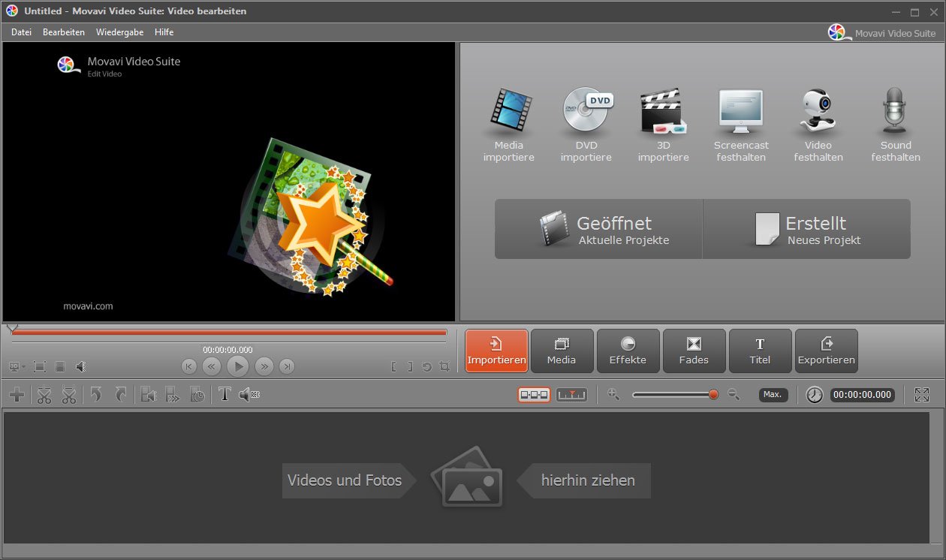Click the Media importiere filmstrip icon

click(510, 110)
